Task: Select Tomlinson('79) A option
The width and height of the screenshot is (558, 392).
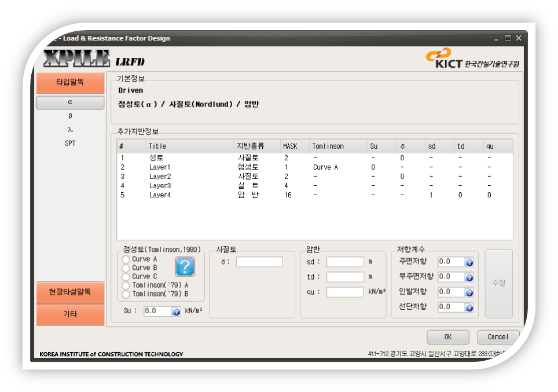Action: (x=126, y=285)
